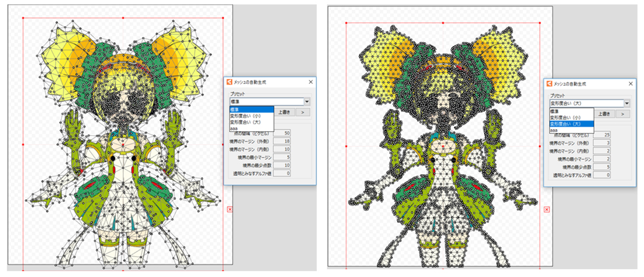The height and width of the screenshot is (277, 644).
Task: Click outer margin field showing 18
Action: [282, 141]
